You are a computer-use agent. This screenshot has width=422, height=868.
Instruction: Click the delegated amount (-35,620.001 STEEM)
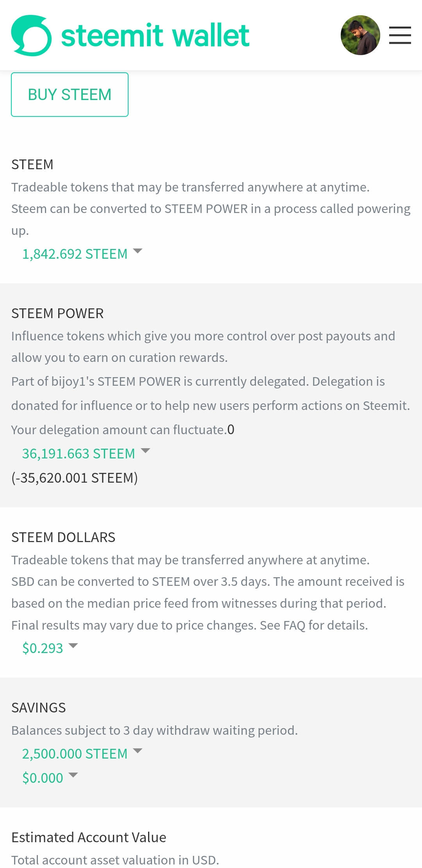click(75, 478)
